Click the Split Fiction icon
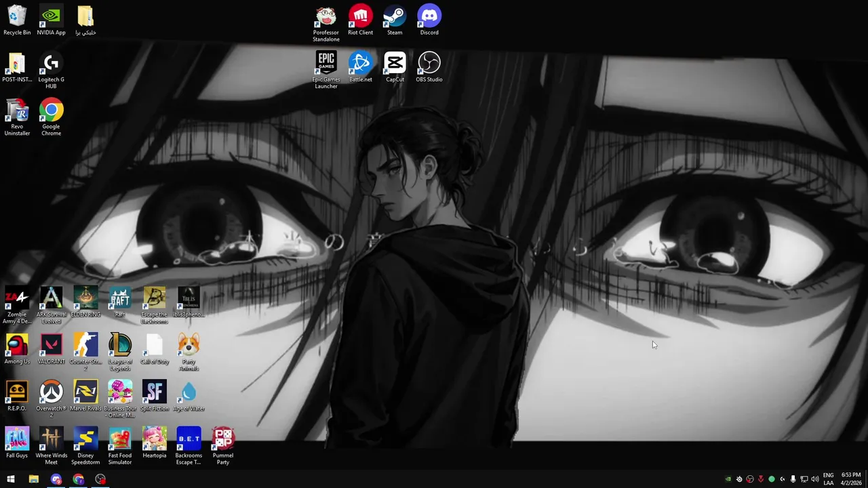This screenshot has width=868, height=488. (x=154, y=396)
